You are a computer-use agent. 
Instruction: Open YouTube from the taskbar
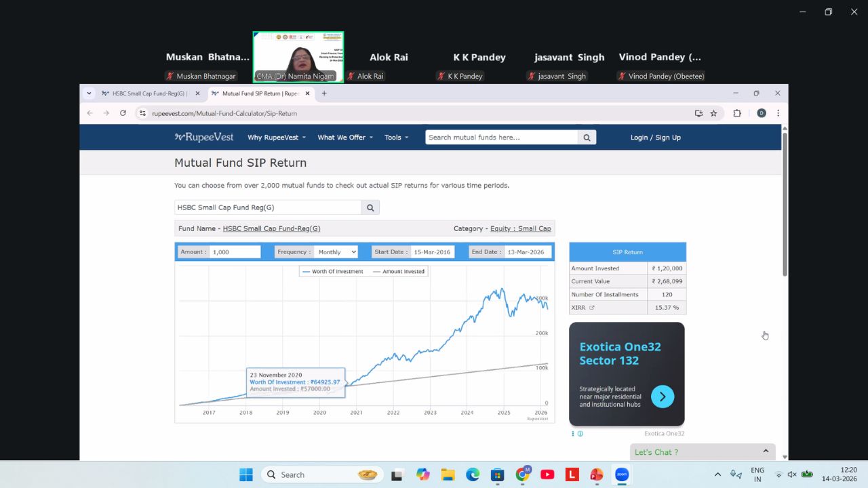[x=547, y=474]
